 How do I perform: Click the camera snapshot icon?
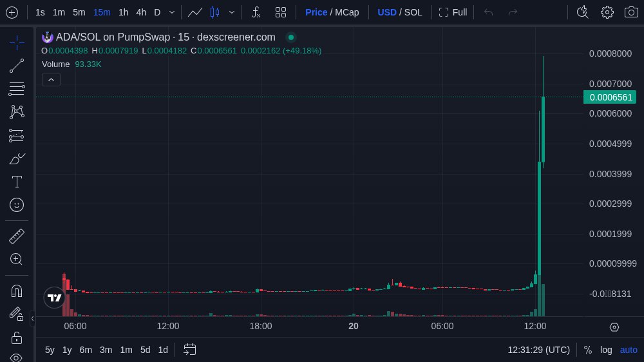631,12
